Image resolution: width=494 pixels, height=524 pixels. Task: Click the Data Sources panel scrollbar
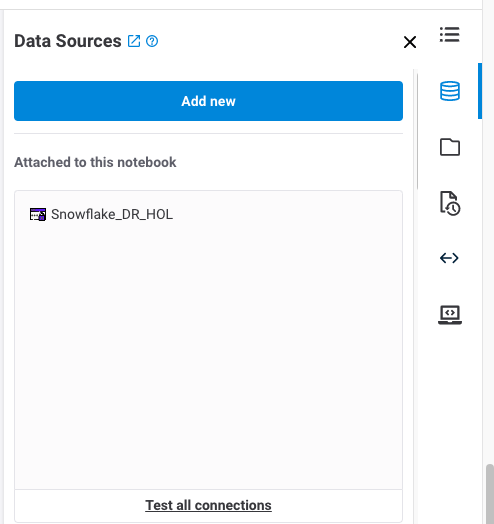pyautogui.click(x=417, y=129)
